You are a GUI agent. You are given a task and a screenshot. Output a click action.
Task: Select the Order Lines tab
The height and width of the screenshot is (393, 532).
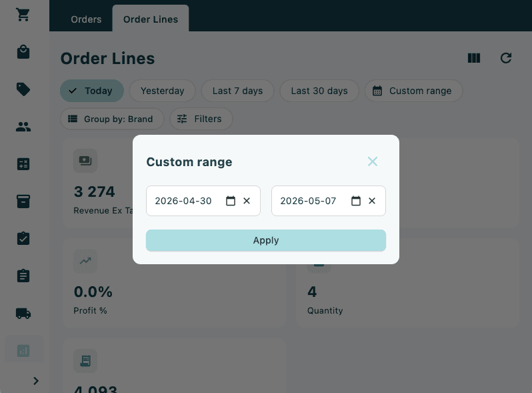click(x=151, y=19)
